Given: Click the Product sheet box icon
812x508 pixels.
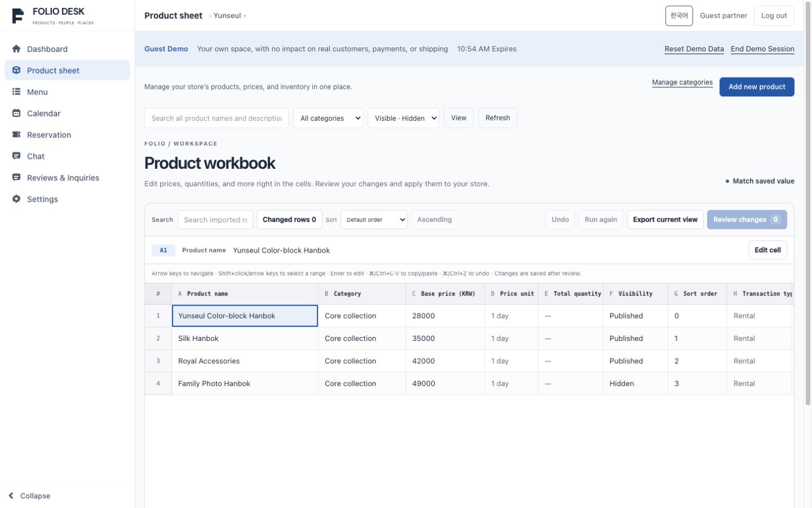Looking at the screenshot, I should (x=16, y=70).
